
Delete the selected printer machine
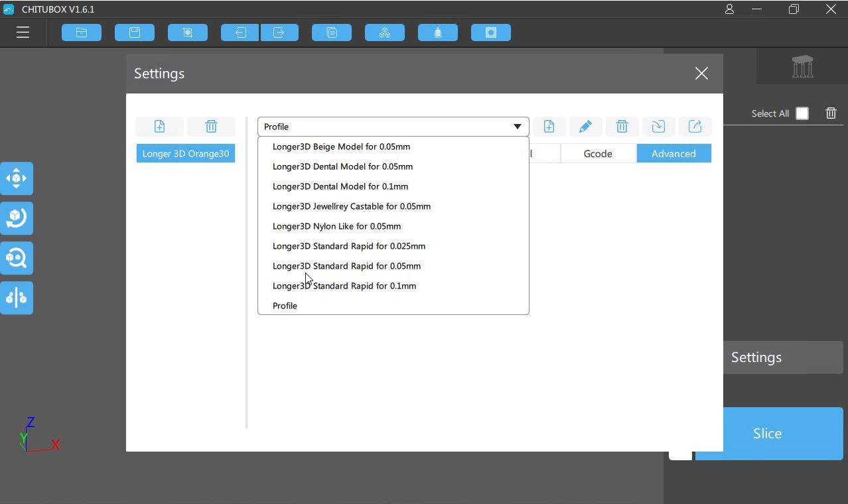[211, 127]
